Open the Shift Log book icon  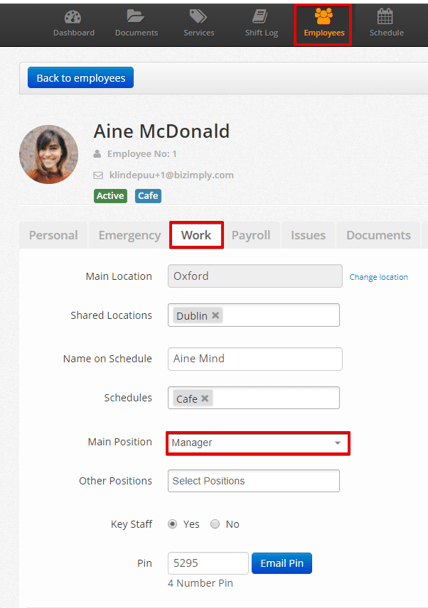[x=261, y=17]
